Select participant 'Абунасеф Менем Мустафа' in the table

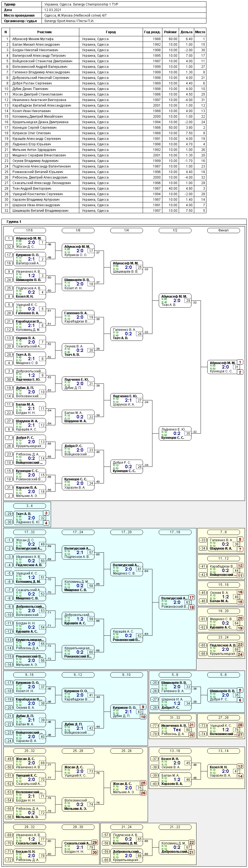pyautogui.click(x=33, y=39)
